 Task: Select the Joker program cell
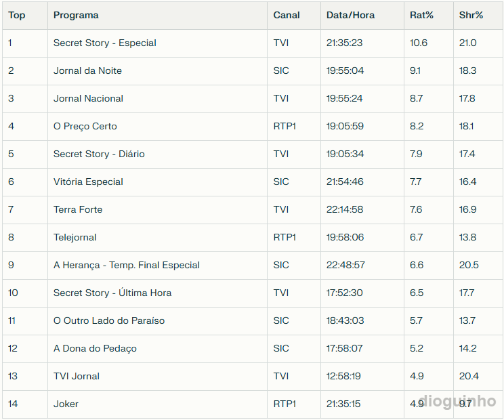click(x=66, y=404)
